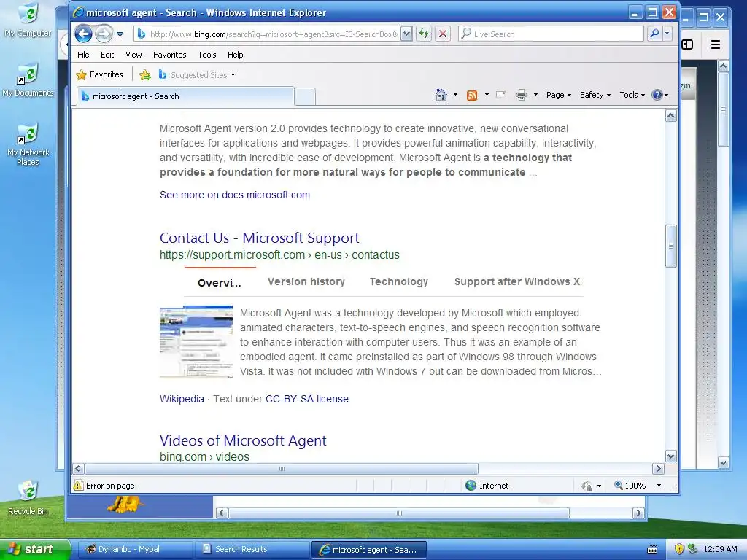This screenshot has height=560, width=747.
Task: Select the 'microsoft agent - Search' tab
Action: click(185, 96)
